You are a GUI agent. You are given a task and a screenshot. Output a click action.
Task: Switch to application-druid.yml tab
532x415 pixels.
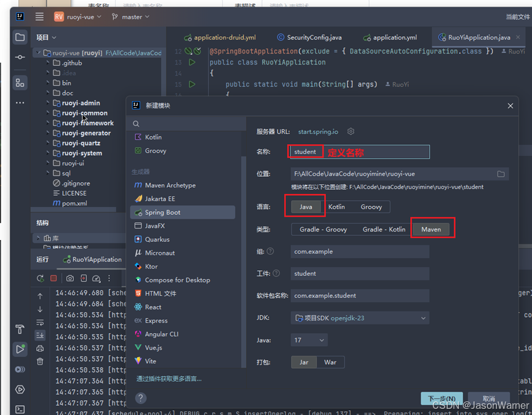tap(220, 38)
